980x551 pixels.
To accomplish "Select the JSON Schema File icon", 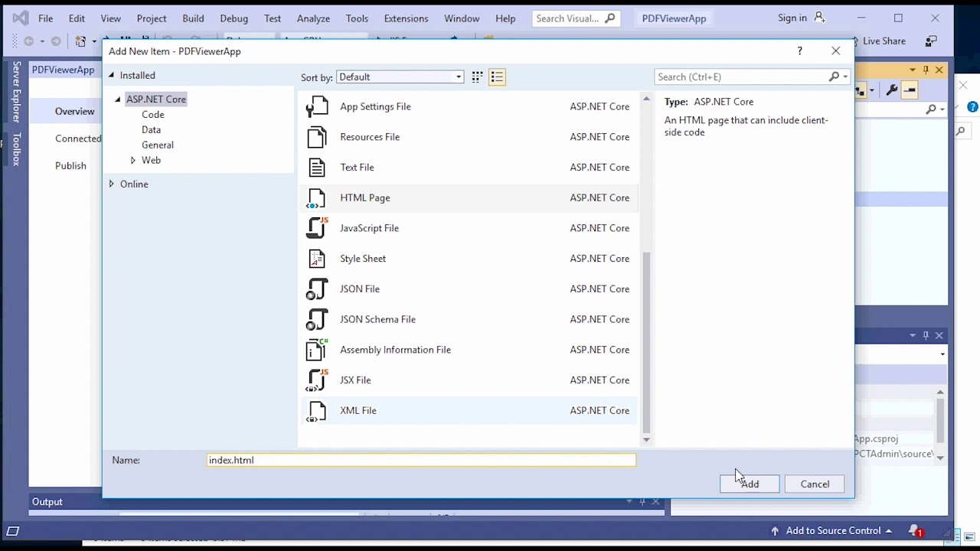I will [317, 319].
